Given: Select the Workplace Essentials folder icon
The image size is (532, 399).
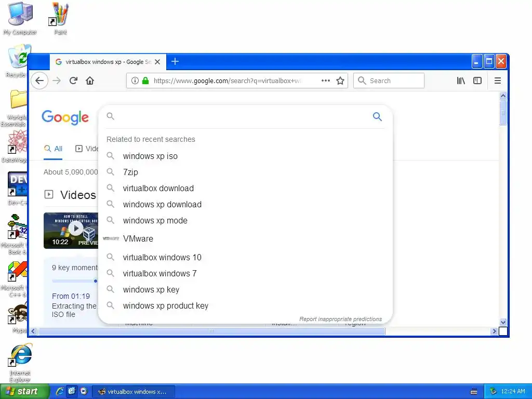Looking at the screenshot, I should click(x=15, y=108).
